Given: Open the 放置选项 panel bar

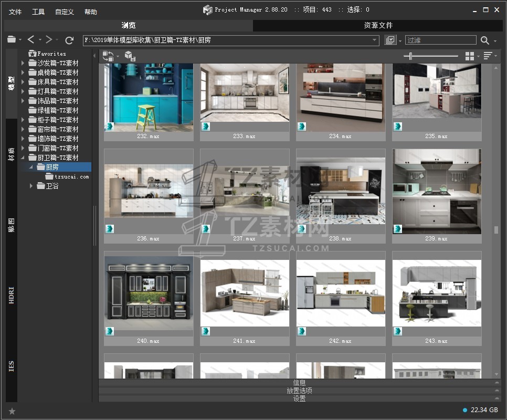Looking at the screenshot, I should pyautogui.click(x=299, y=391).
